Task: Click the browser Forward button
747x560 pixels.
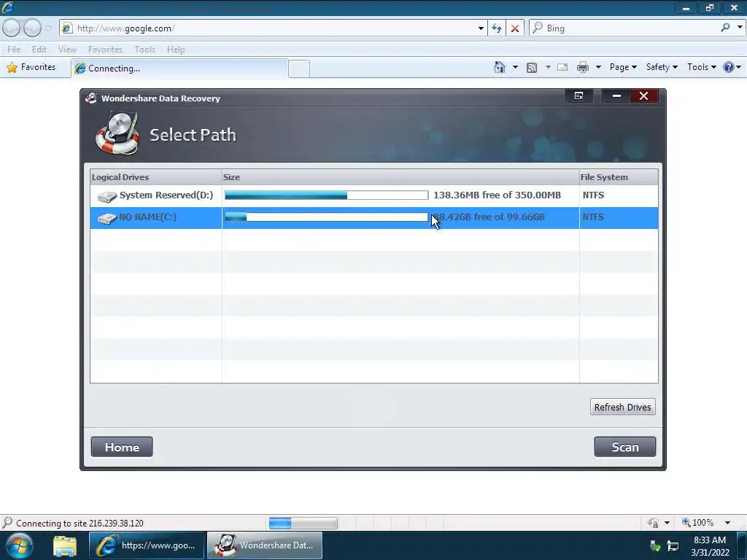Action: pos(32,28)
